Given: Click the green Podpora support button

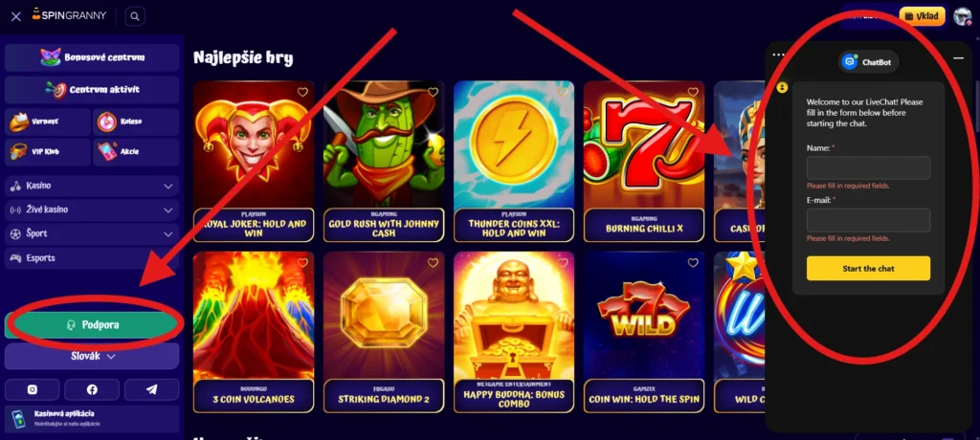Looking at the screenshot, I should tap(93, 325).
